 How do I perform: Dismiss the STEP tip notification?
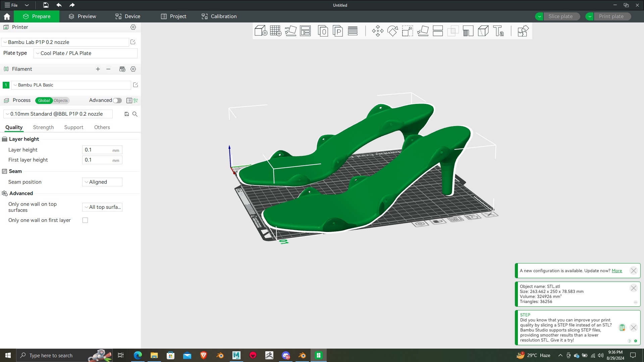coord(633,328)
